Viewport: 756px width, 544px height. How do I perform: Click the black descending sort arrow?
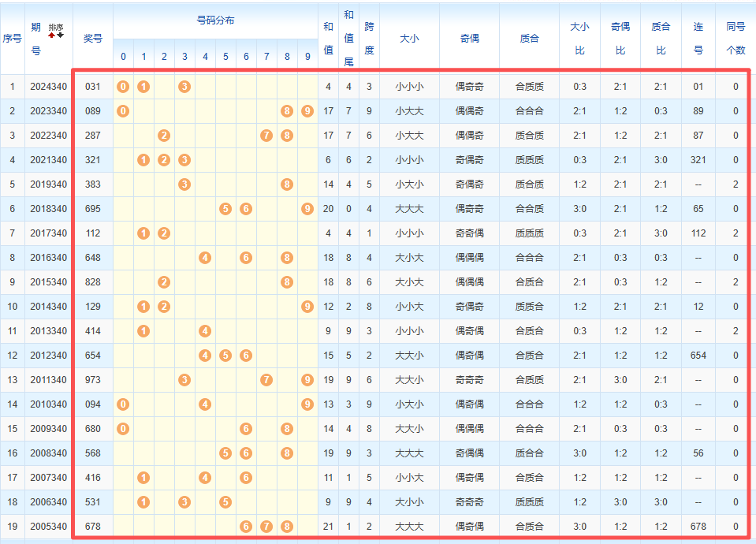click(x=60, y=35)
